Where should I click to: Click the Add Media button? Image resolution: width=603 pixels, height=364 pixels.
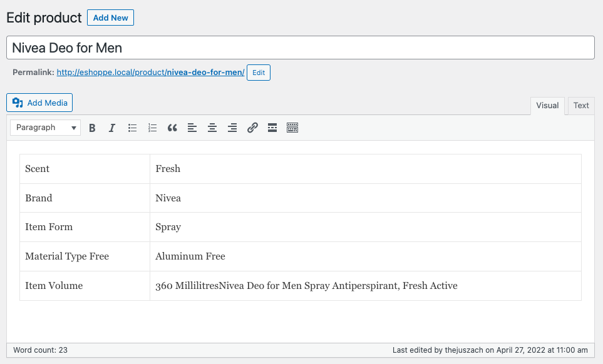pos(39,103)
